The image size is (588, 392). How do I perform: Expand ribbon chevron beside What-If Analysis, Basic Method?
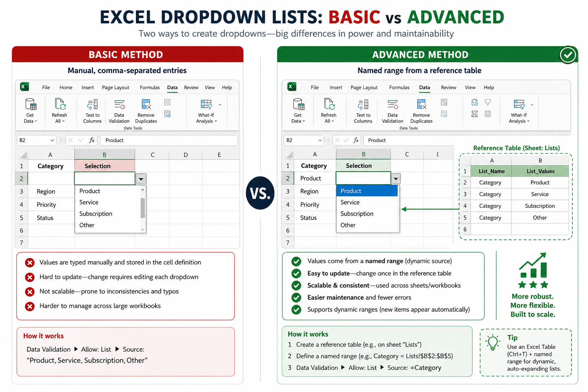[x=220, y=105]
